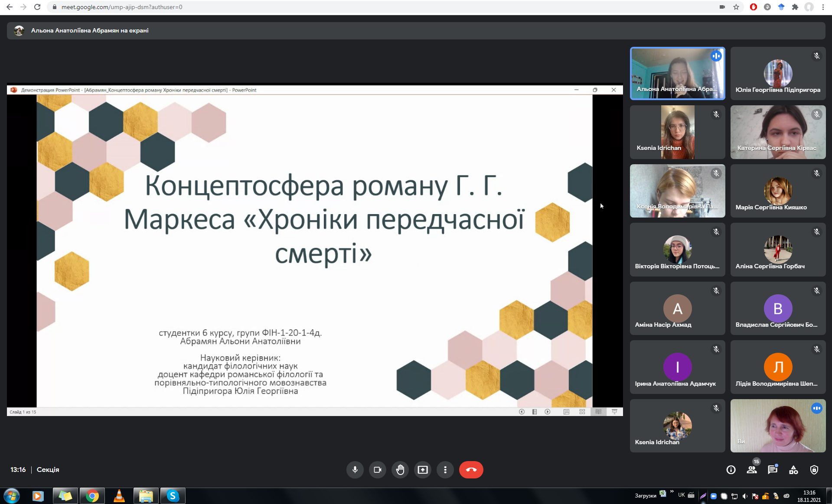
Task: Open host controls shield icon
Action: pos(814,470)
